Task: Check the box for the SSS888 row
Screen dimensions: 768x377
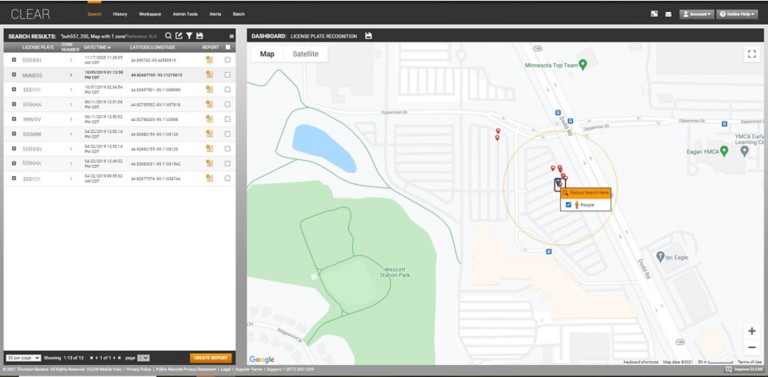Action: [227, 134]
